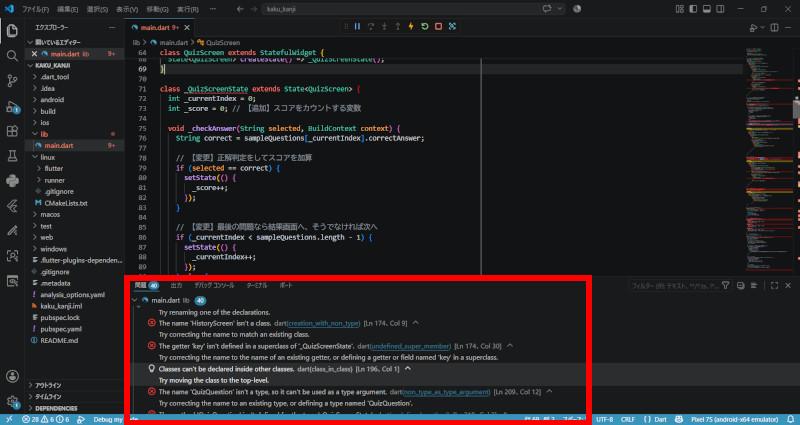The width and height of the screenshot is (800, 425).
Task: Switch to the Output tab
Action: click(177, 286)
